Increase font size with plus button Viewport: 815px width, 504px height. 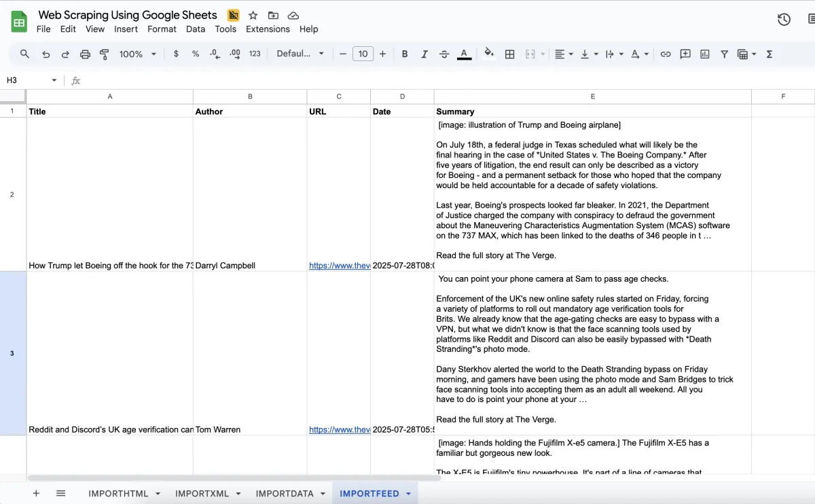(x=383, y=54)
